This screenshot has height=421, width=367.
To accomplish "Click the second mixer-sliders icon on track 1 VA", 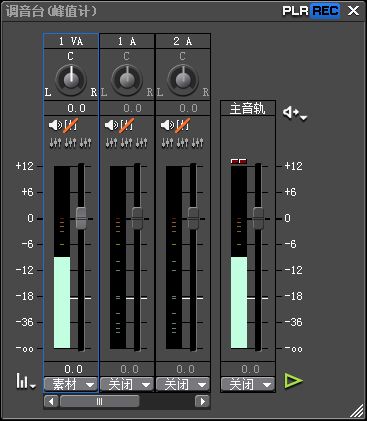I will (70, 143).
